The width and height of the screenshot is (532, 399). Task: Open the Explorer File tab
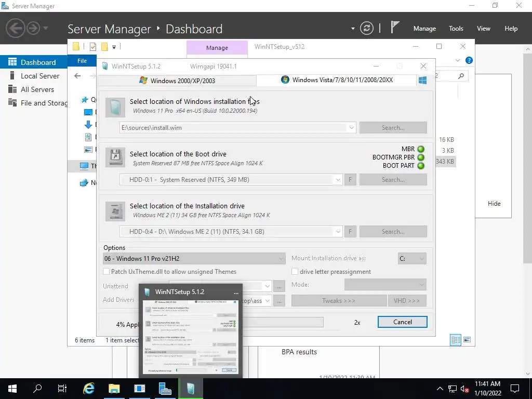(x=82, y=61)
